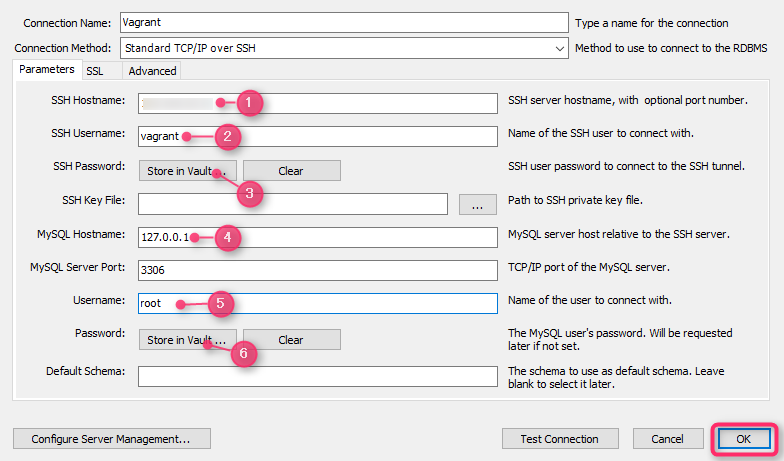Clear the stored MySQL user Password
Viewport: 784px width, 461px height.
tap(292, 340)
